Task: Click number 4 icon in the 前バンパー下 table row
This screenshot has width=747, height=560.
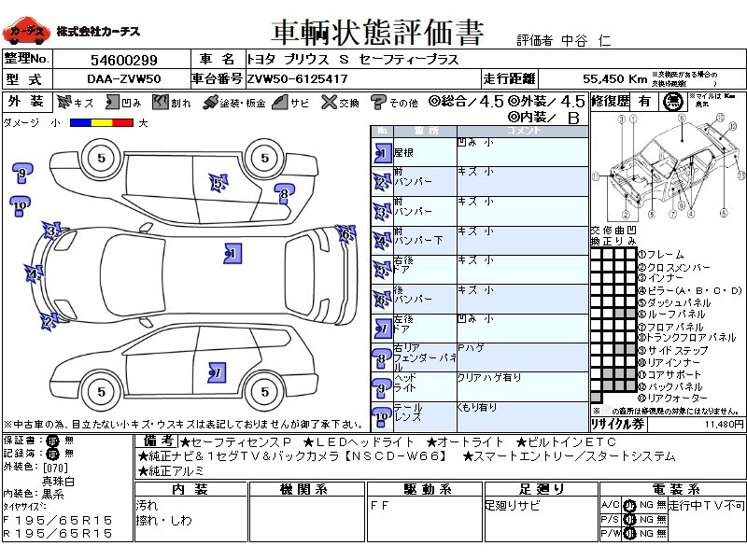Action: coord(382,241)
